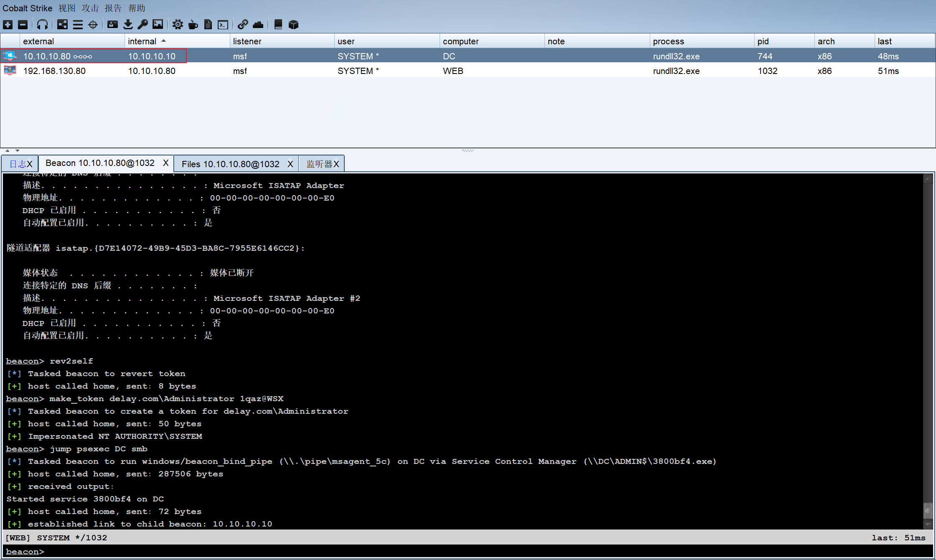The height and width of the screenshot is (560, 936).
Task: Sort by computer column header
Action: click(492, 41)
